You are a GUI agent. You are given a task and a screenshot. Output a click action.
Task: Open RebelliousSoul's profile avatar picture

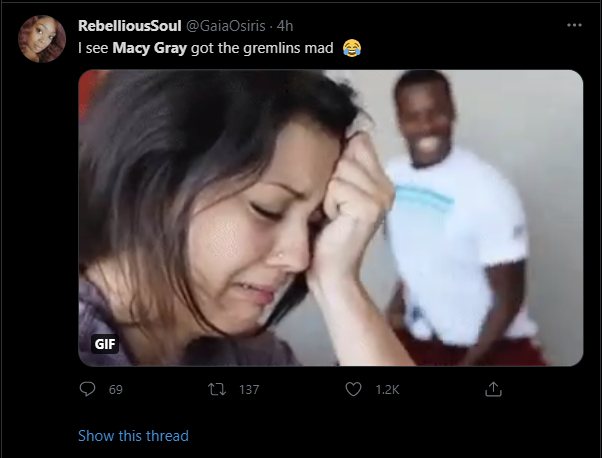point(42,39)
